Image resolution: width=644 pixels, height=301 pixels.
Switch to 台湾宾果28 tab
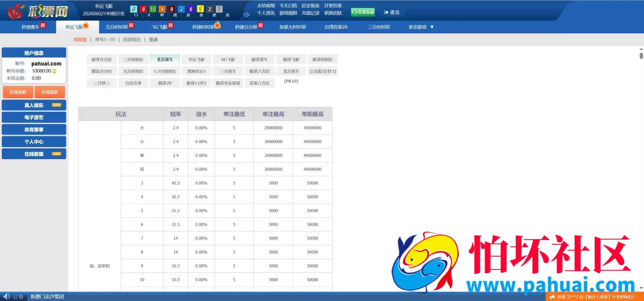pos(336,27)
